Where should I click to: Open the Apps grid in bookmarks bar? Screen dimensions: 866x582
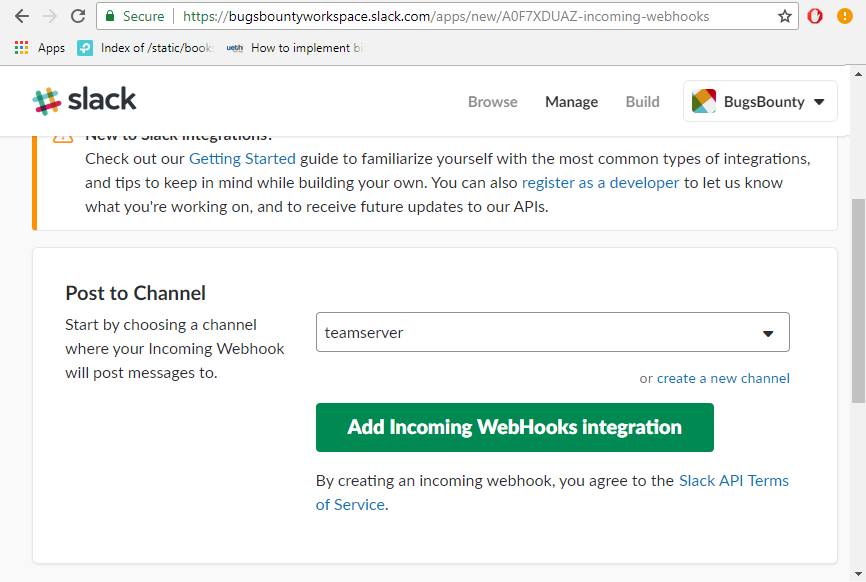pos(22,48)
